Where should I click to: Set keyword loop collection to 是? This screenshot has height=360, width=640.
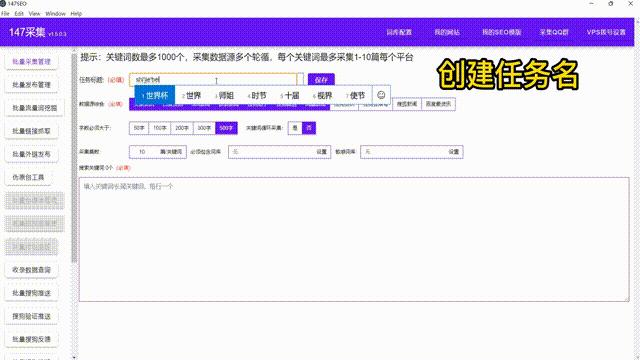[x=295, y=128]
